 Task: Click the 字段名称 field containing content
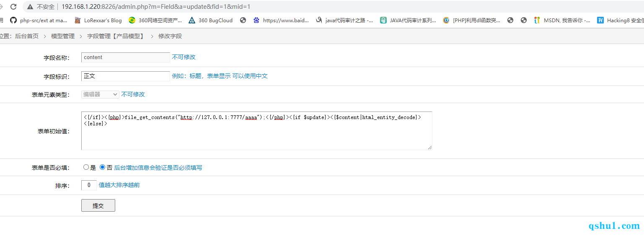[126, 57]
